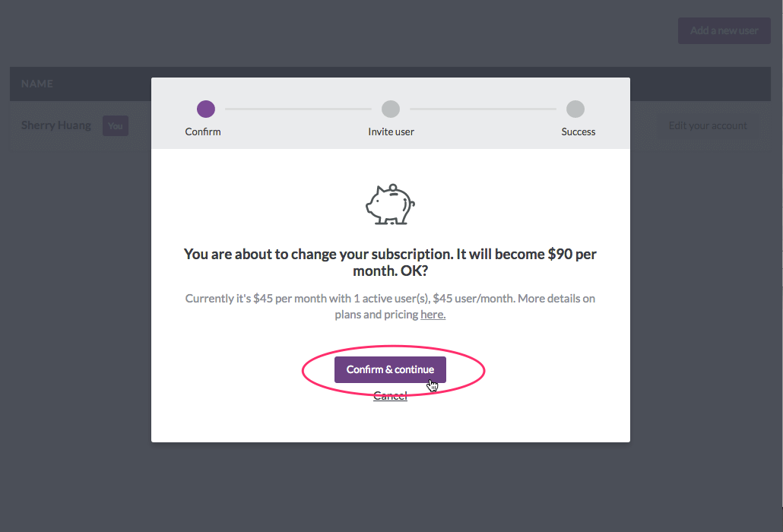Click the progress line between Invite user and Success
Screen dimensions: 783x532
point(483,109)
